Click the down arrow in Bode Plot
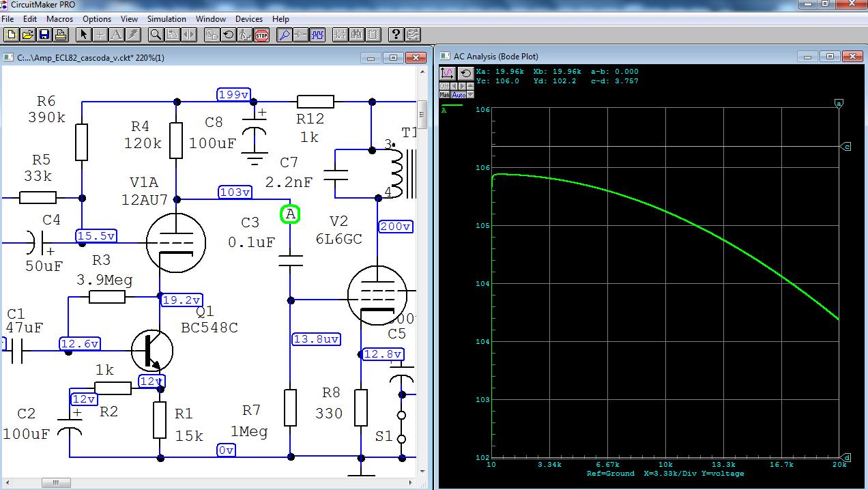The image size is (868, 490). (470, 95)
